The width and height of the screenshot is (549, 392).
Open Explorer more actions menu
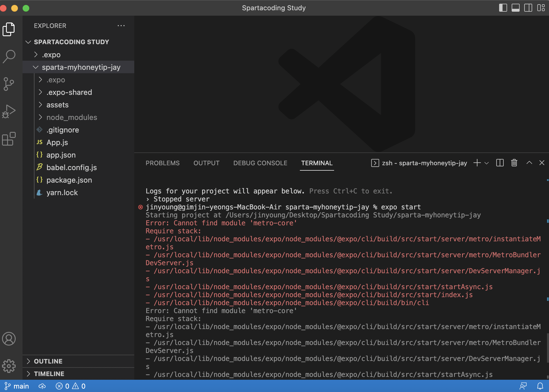(x=121, y=26)
